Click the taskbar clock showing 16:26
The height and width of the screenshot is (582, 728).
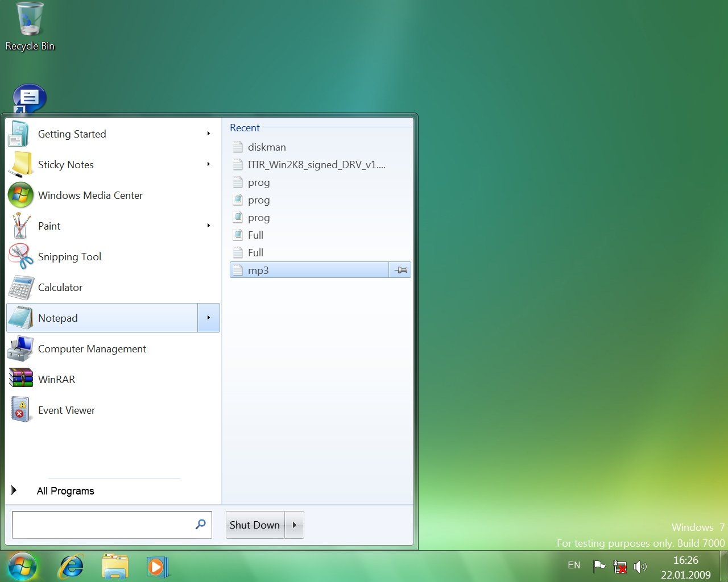click(685, 567)
